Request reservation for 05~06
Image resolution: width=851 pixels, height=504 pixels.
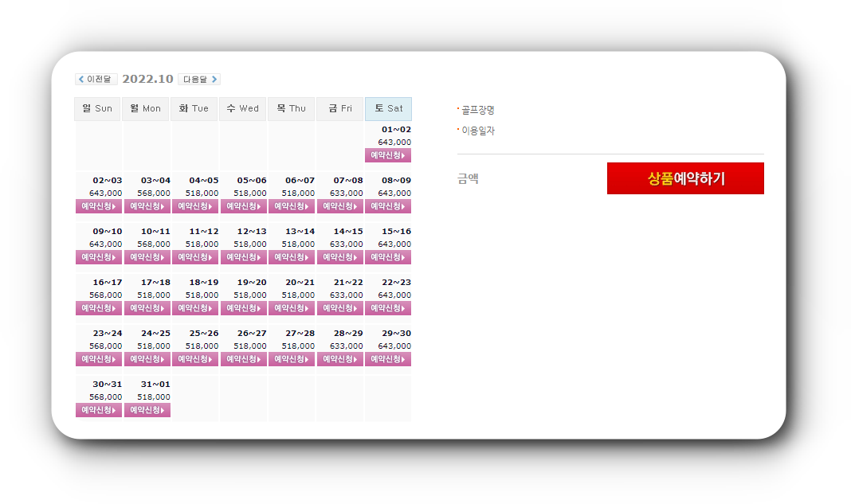(x=244, y=206)
